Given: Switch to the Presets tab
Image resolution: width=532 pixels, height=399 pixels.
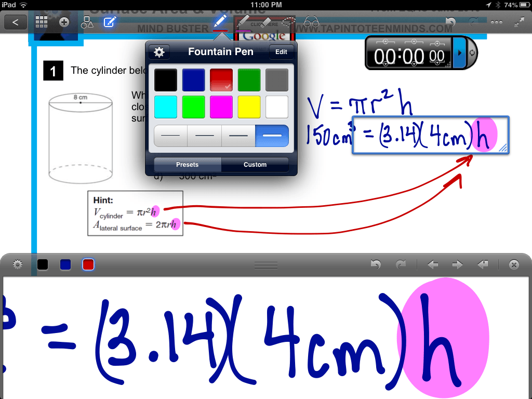Looking at the screenshot, I should 187,165.
